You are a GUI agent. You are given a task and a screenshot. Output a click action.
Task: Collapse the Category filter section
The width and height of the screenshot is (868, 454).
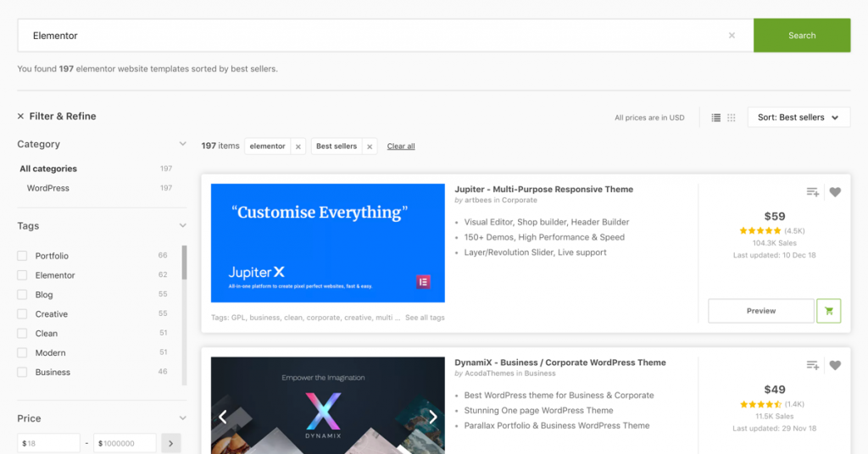click(x=182, y=144)
